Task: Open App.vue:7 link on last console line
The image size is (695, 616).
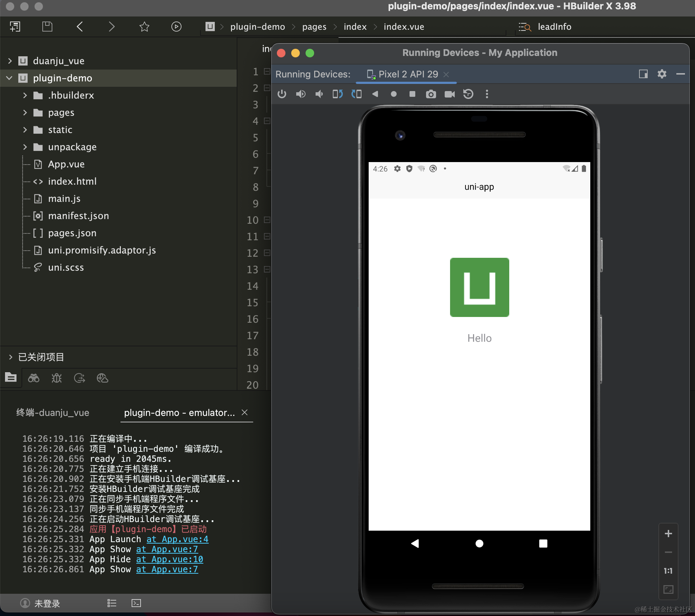Action: point(167,569)
